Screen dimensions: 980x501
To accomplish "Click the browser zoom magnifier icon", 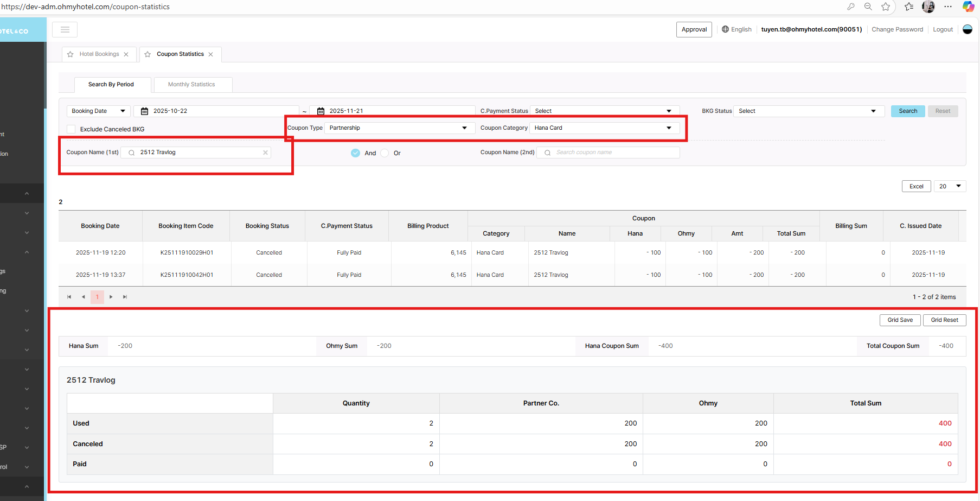I will pyautogui.click(x=868, y=7).
